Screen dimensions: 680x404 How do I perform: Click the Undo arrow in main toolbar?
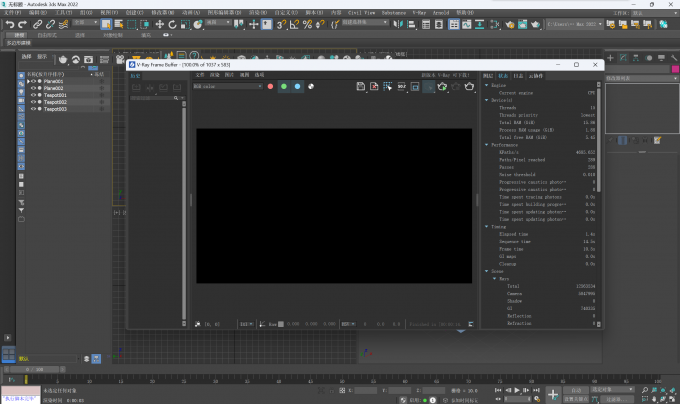pyautogui.click(x=9, y=23)
